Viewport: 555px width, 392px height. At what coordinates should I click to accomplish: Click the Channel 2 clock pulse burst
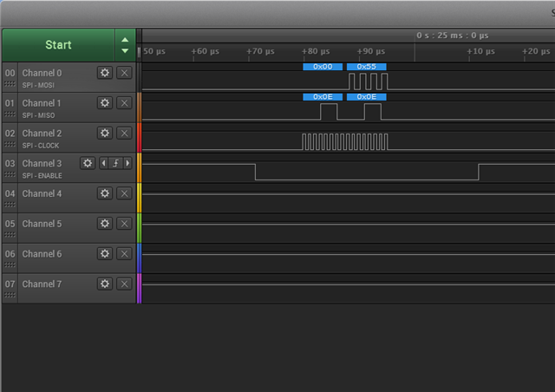[x=345, y=141]
